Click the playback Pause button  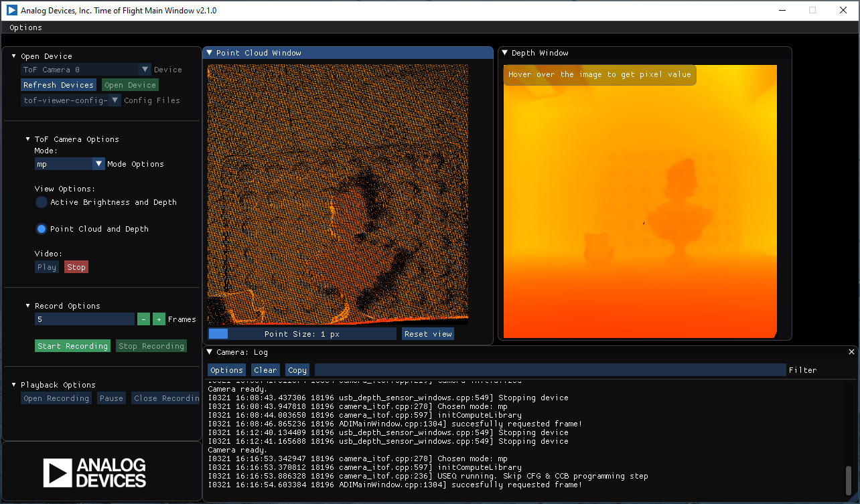pos(111,398)
